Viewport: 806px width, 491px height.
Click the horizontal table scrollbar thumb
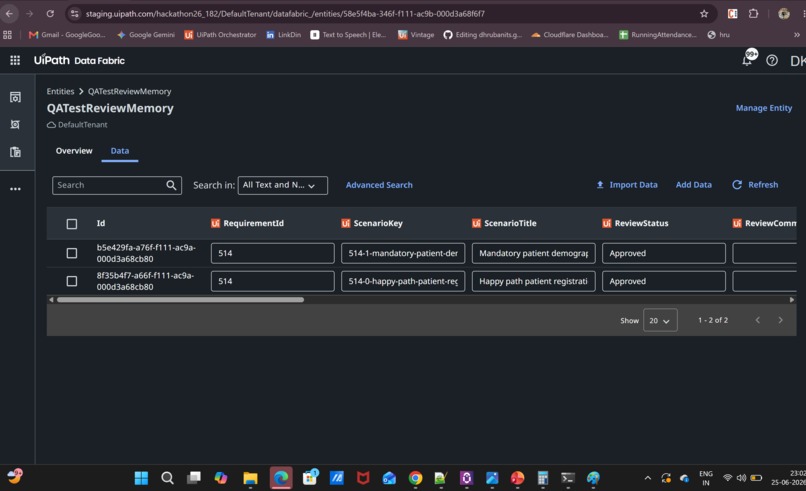(180, 300)
